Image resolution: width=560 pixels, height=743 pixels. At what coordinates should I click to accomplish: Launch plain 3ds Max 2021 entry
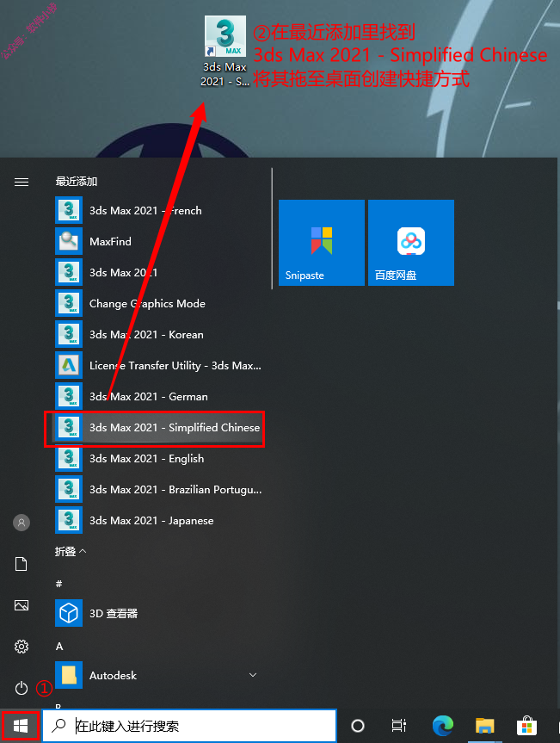[x=158, y=272]
